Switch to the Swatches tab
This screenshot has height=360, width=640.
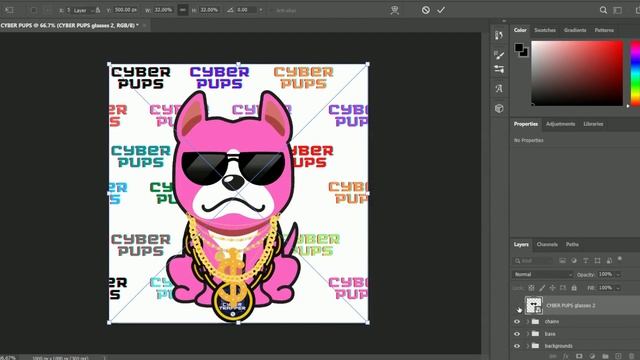pos(545,30)
